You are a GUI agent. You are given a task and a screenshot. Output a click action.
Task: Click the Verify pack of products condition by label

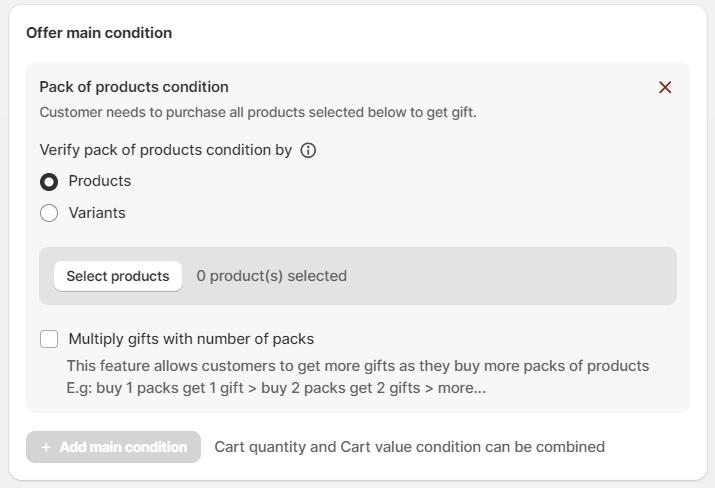pyautogui.click(x=166, y=150)
